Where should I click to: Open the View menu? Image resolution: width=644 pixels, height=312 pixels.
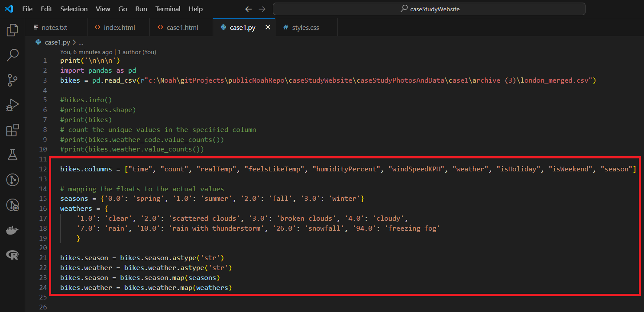click(x=103, y=9)
